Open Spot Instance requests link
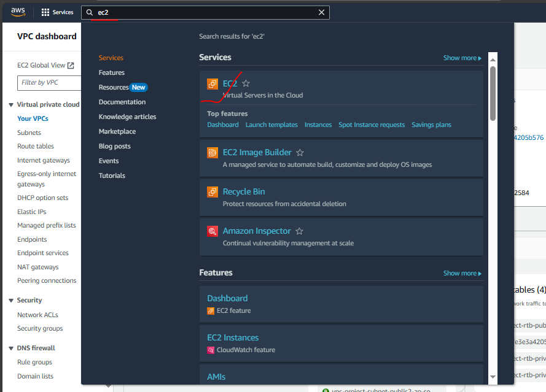 pos(372,125)
